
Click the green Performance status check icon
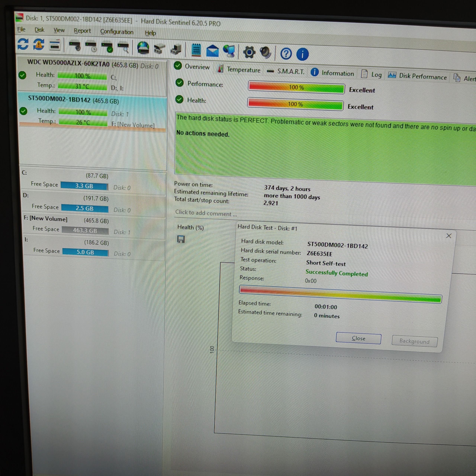(180, 83)
